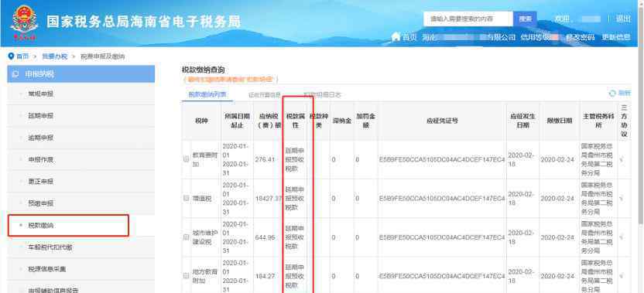Click the home icon beside 首页
The height and width of the screenshot is (293, 644).
(396, 37)
